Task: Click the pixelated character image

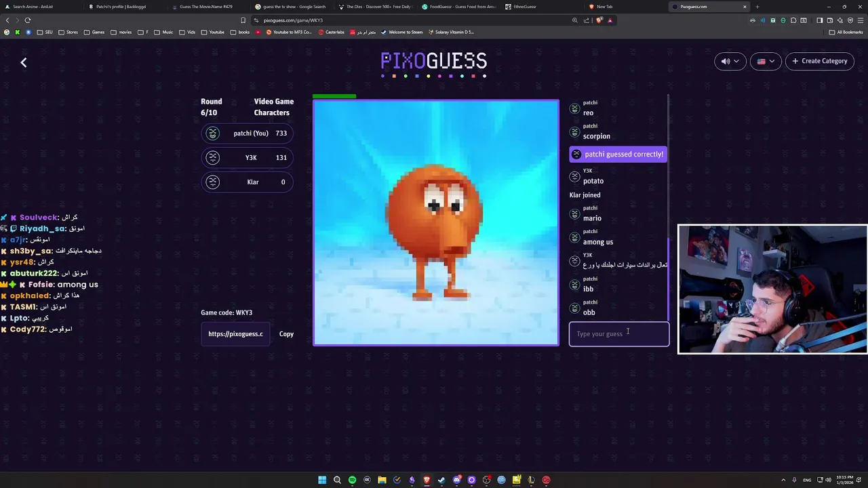Action: click(436, 223)
